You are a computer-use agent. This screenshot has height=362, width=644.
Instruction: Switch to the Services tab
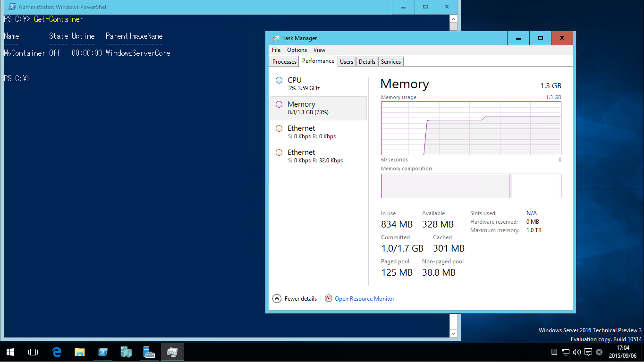pyautogui.click(x=391, y=62)
